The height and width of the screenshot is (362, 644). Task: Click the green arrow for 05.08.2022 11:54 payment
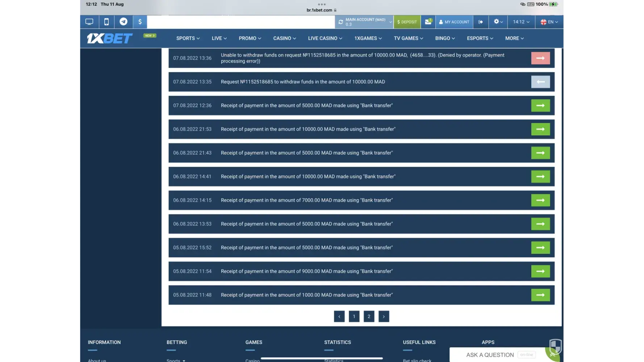pyautogui.click(x=540, y=271)
